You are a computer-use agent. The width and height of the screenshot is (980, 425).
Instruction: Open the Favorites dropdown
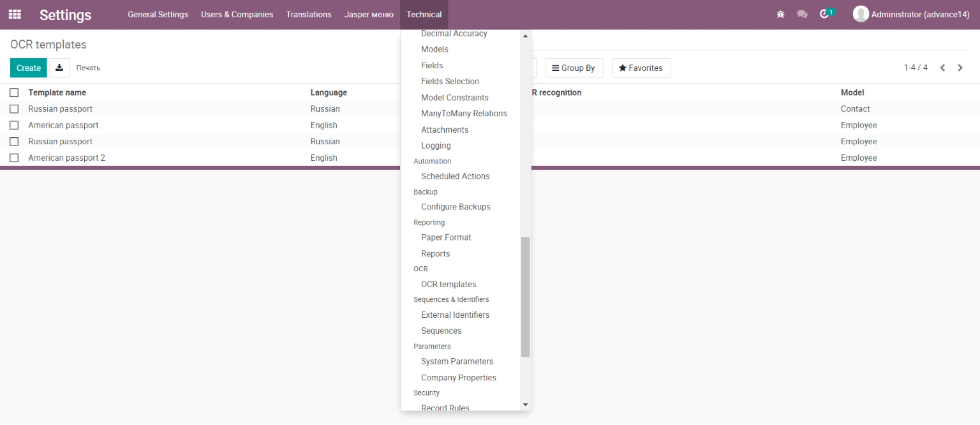641,68
